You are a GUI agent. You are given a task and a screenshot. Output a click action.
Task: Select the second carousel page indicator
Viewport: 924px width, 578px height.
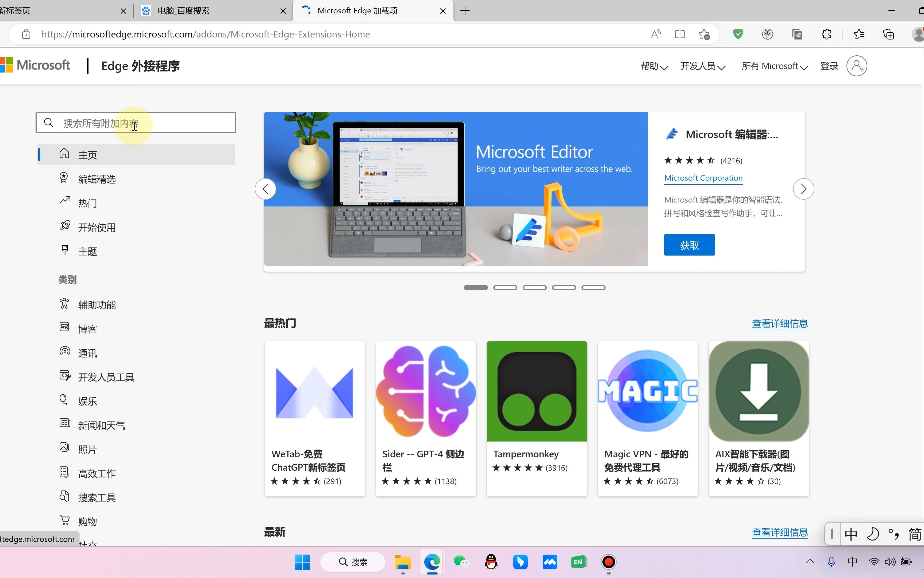(505, 287)
